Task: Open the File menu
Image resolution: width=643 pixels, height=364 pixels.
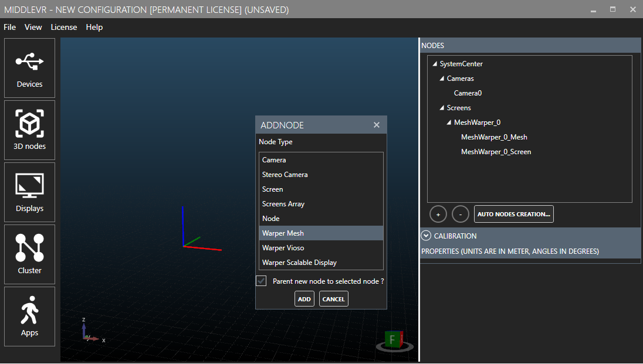Action: tap(10, 27)
